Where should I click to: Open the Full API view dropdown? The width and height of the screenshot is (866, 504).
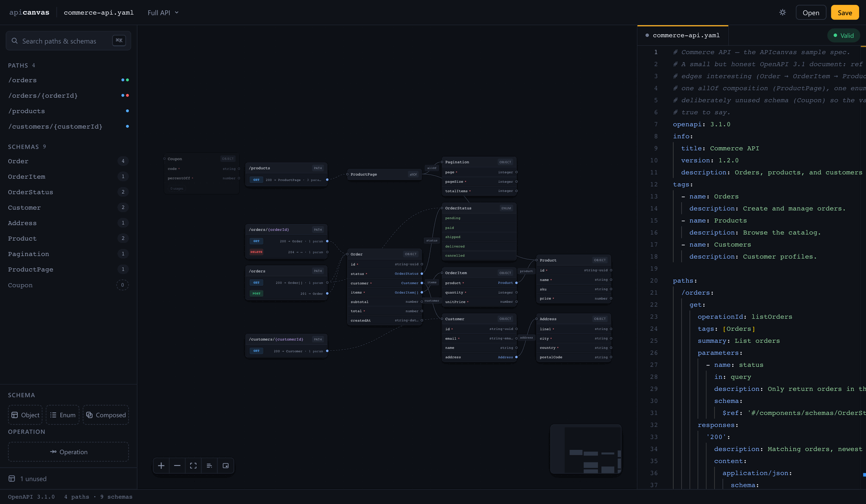[163, 13]
